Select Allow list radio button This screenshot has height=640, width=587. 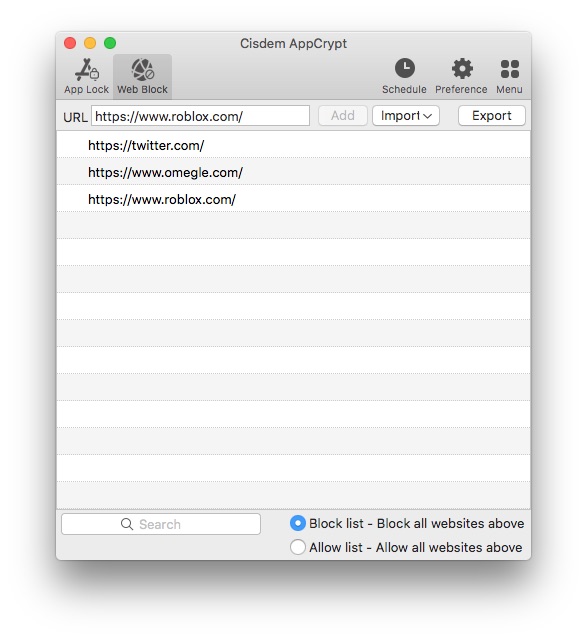[x=298, y=547]
